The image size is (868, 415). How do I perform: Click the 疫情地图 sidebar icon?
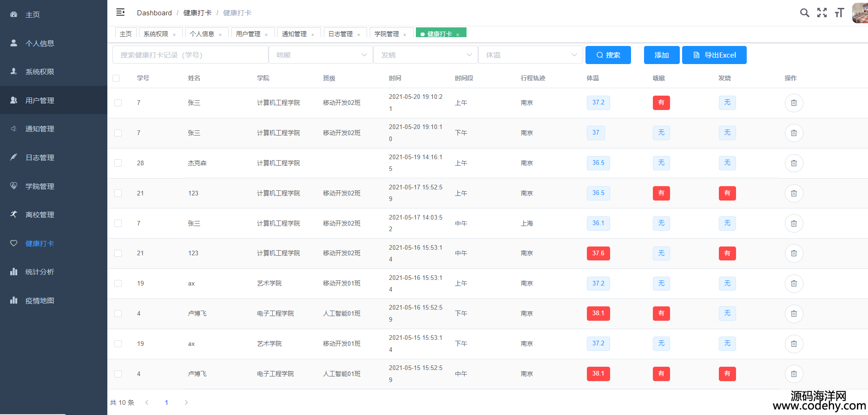14,300
